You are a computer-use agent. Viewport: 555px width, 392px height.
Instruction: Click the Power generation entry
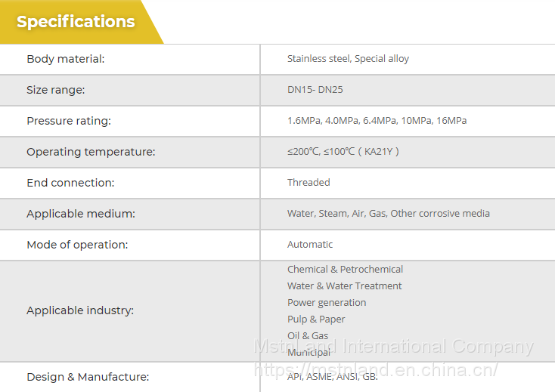tap(327, 303)
